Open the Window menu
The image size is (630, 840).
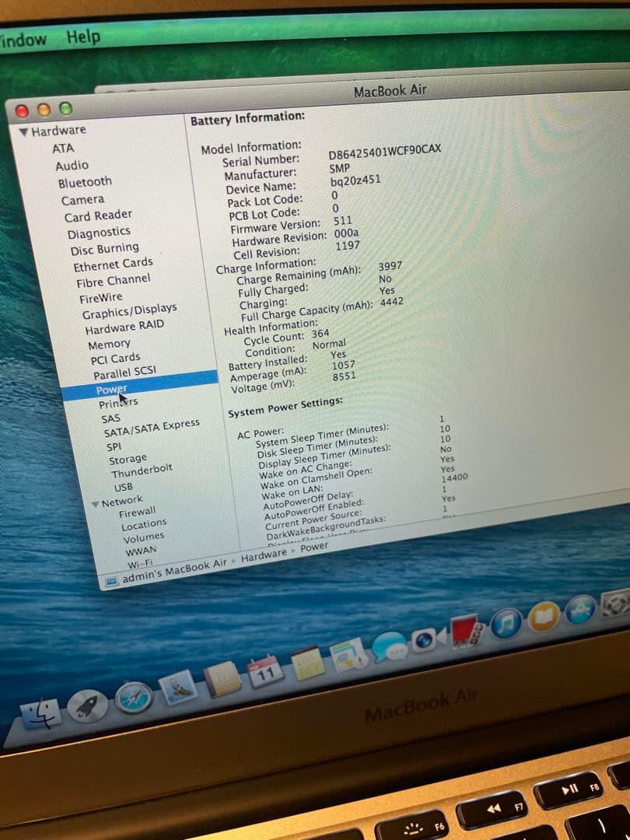point(23,39)
